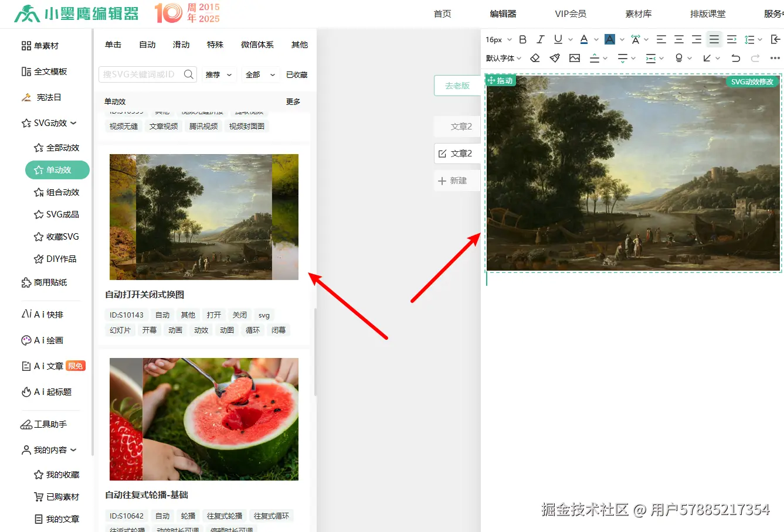Filter by 已收藏 items
Screen dimensions: 784x532
pos(297,75)
